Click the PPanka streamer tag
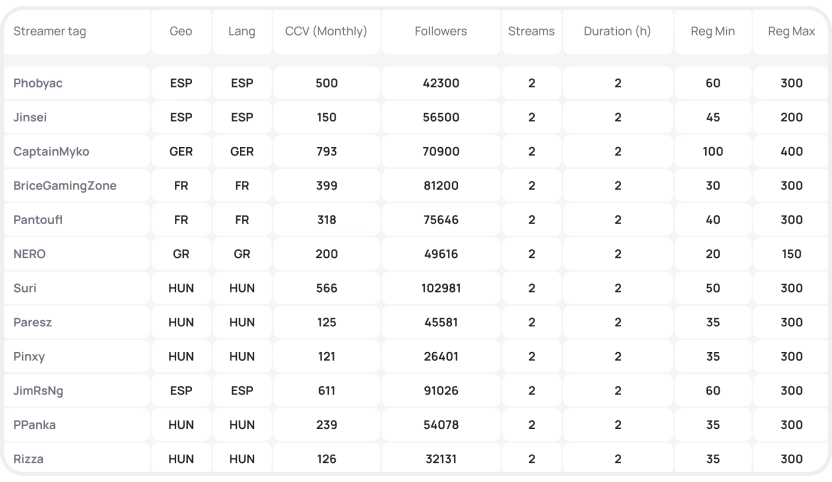The width and height of the screenshot is (832, 482). [34, 425]
